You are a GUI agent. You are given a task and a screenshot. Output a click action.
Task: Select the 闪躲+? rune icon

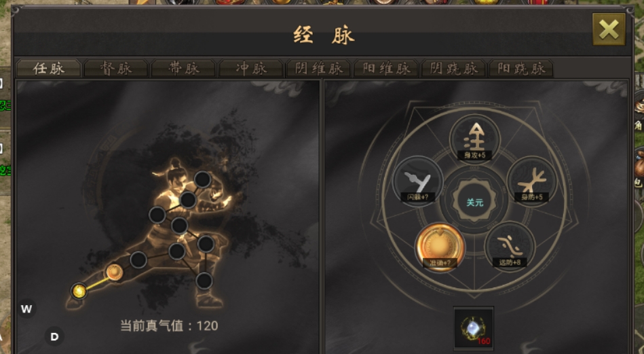click(418, 181)
